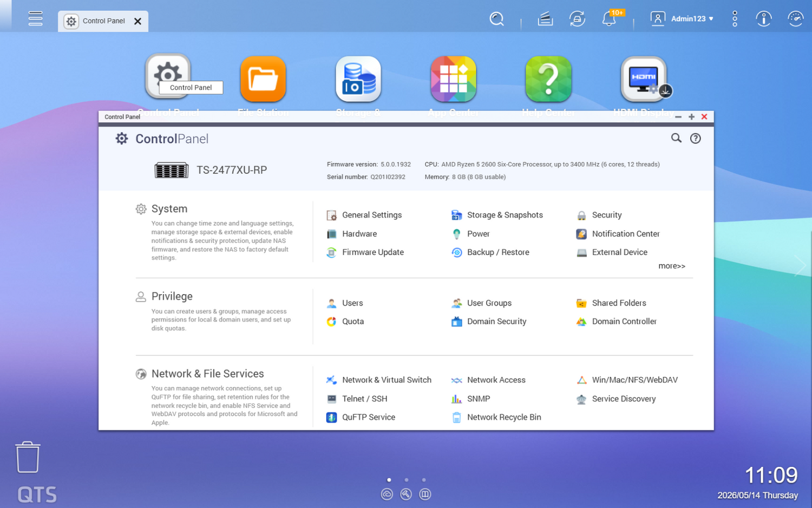Open the dashboard gauge icon
Viewport: 812px width, 508px height.
pos(795,19)
